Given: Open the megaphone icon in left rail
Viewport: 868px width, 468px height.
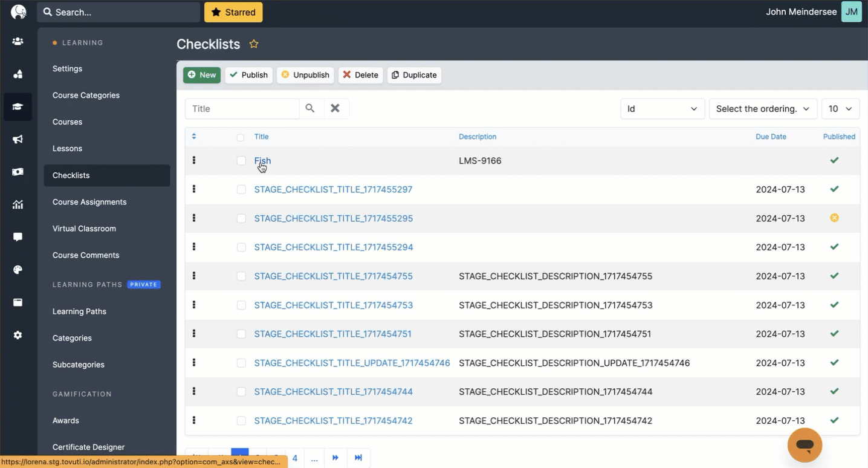Looking at the screenshot, I should 18,140.
